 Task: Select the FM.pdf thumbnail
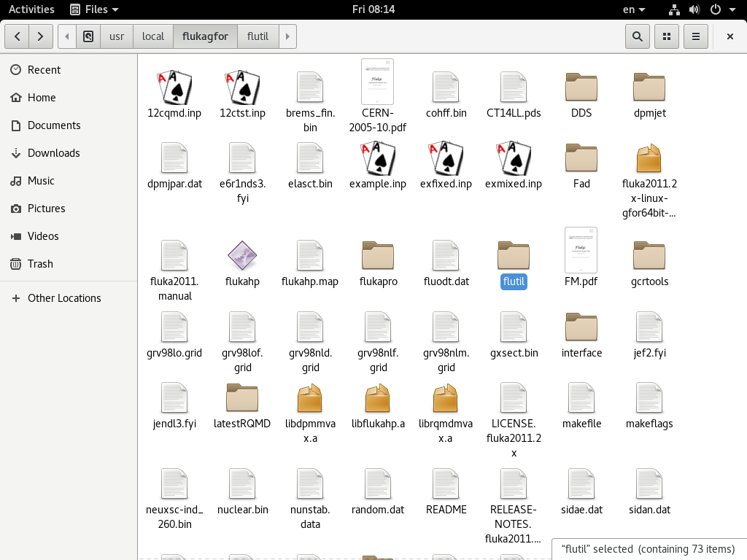tap(581, 250)
